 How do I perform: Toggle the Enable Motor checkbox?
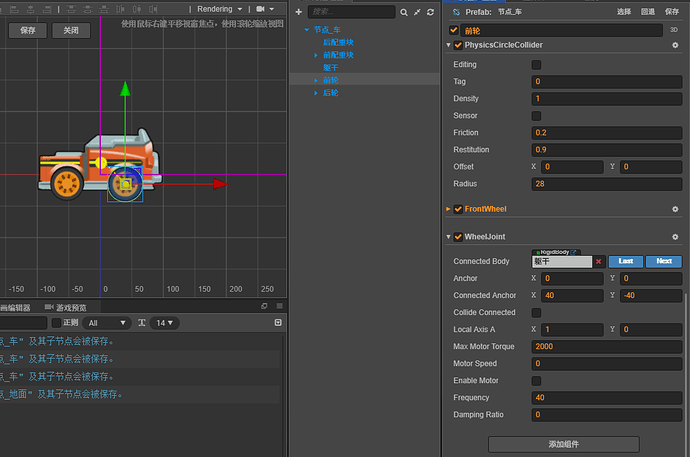click(537, 381)
